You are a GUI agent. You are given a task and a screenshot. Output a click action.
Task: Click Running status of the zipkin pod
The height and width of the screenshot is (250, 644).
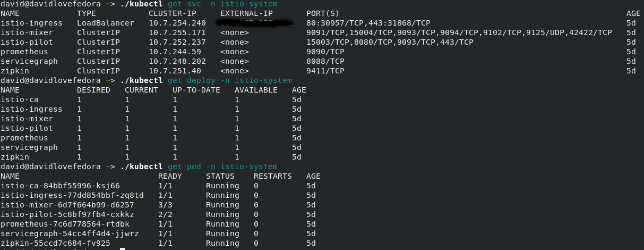(222, 243)
